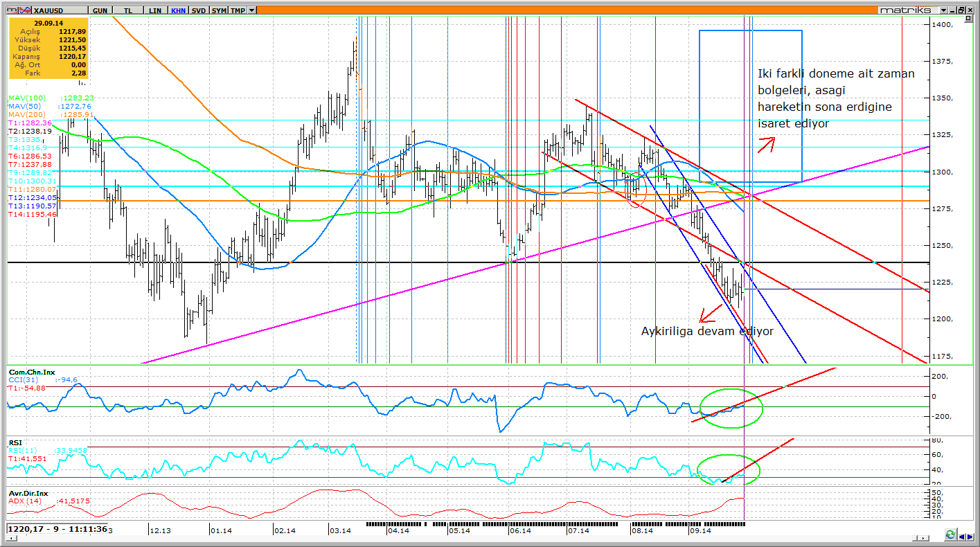980x547 pixels.
Task: Click trend line label T2:1238,19
Action: (30, 131)
